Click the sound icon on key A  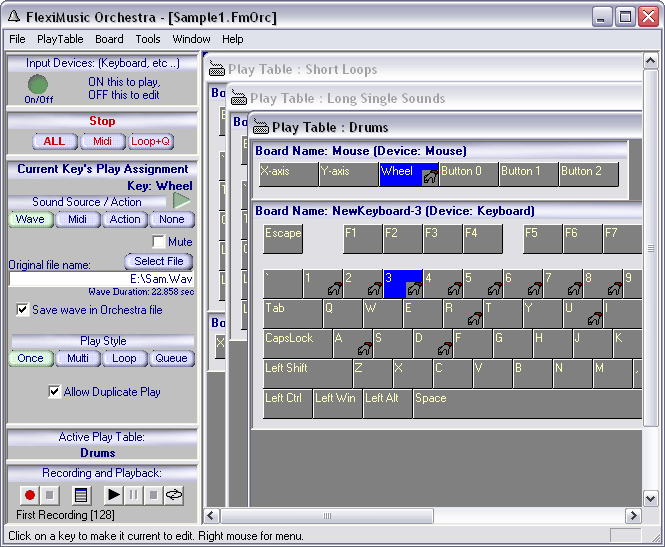[365, 349]
